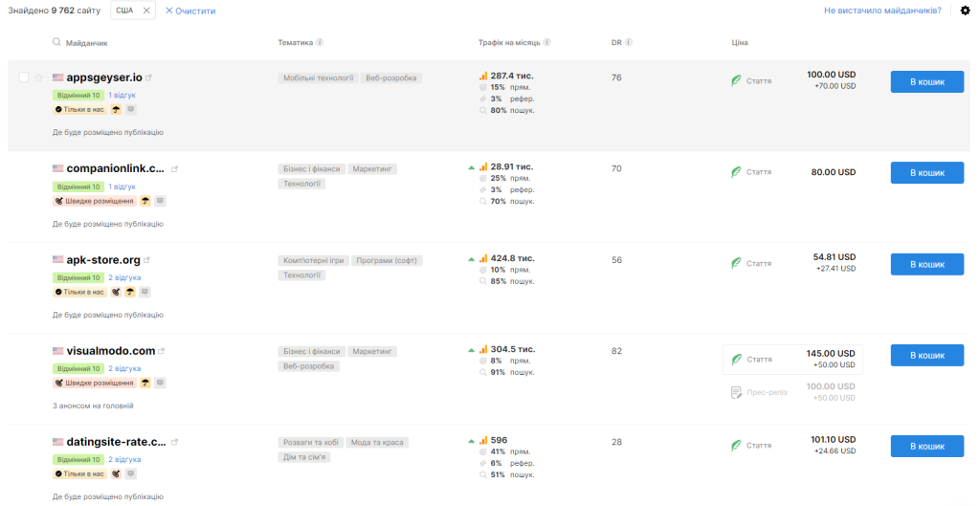Click the comment icon under companionlink
Image resolution: width=980 pixels, height=506 pixels.
[x=161, y=201]
